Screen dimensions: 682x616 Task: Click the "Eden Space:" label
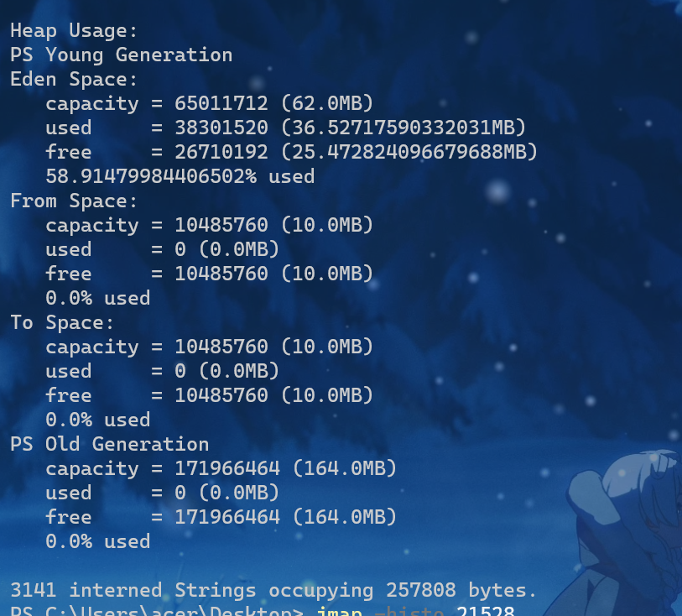(x=74, y=79)
